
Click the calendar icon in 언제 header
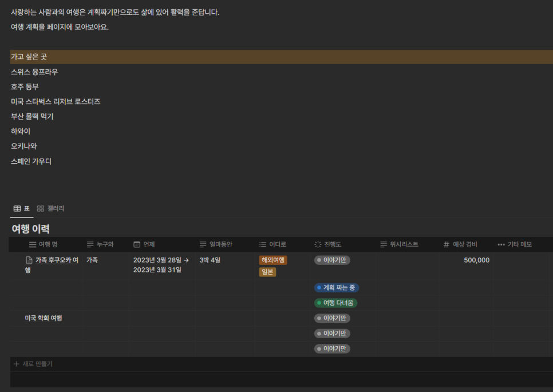tap(137, 244)
